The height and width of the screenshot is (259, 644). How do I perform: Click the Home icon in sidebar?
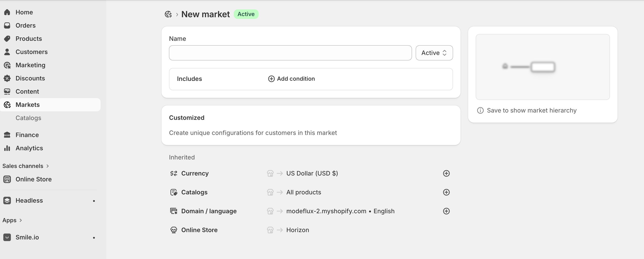pos(7,12)
